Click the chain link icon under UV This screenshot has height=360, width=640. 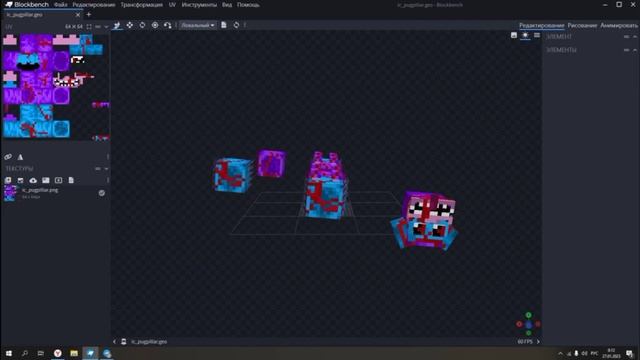click(8, 157)
